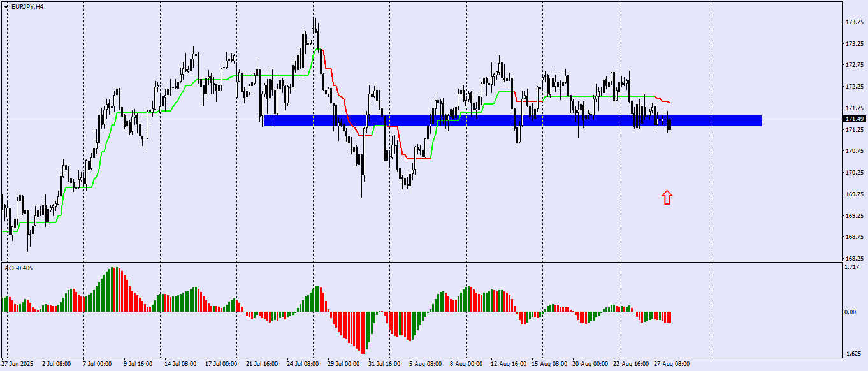Viewport: 868px width, 371px height.
Task: Click the "AO -0.405" indicator label
Action: coord(18,268)
